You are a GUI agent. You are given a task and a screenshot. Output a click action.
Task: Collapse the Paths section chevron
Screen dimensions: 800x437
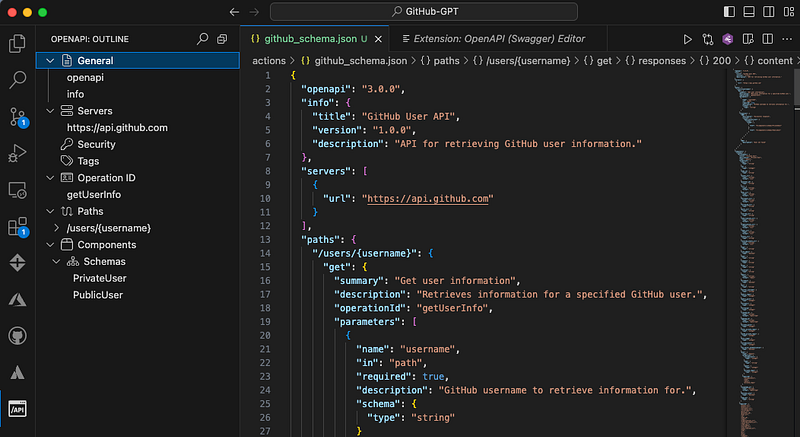(x=50, y=211)
